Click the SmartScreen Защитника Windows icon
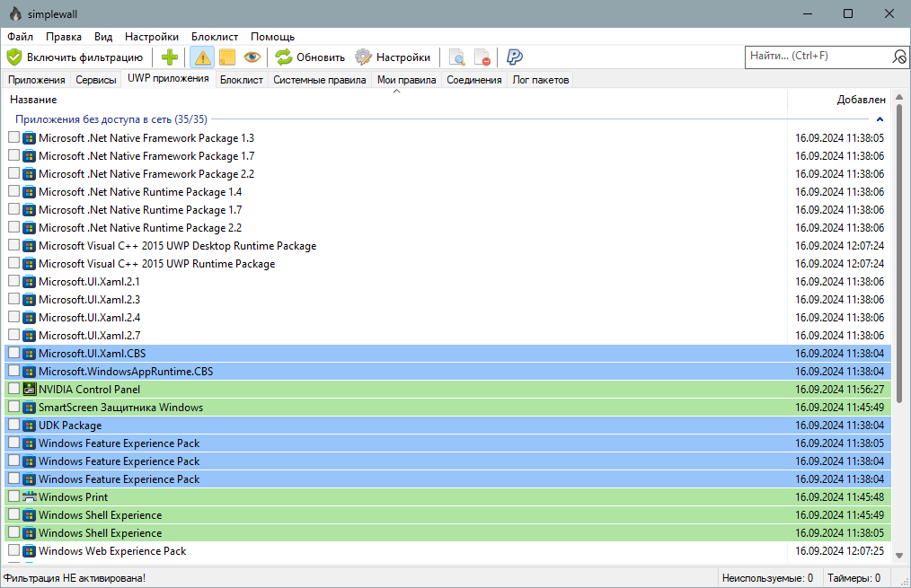 29,407
